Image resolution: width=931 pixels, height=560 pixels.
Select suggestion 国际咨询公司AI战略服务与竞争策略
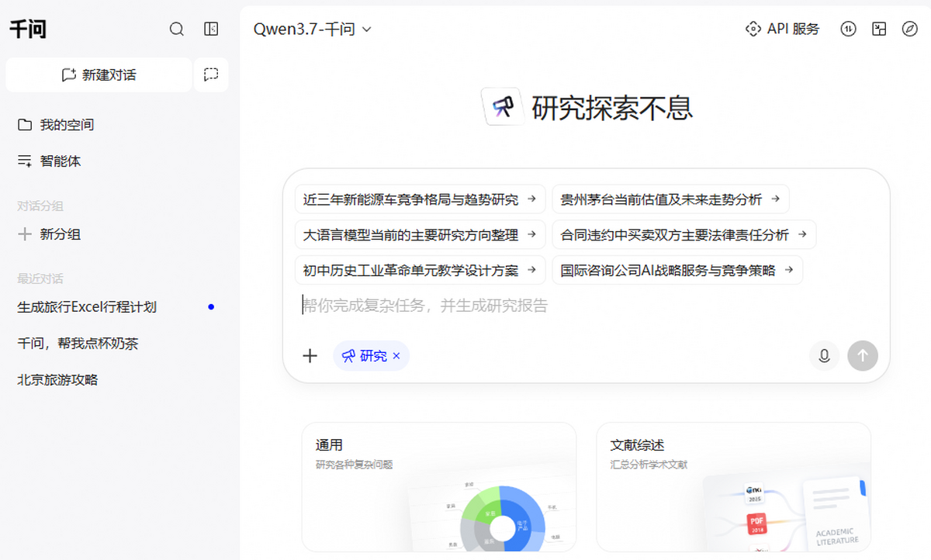[677, 271]
